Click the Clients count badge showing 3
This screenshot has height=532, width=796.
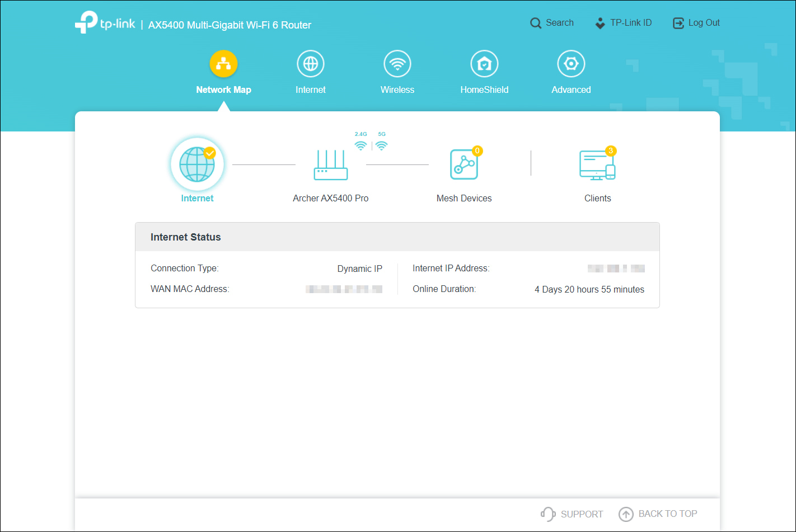tap(611, 150)
